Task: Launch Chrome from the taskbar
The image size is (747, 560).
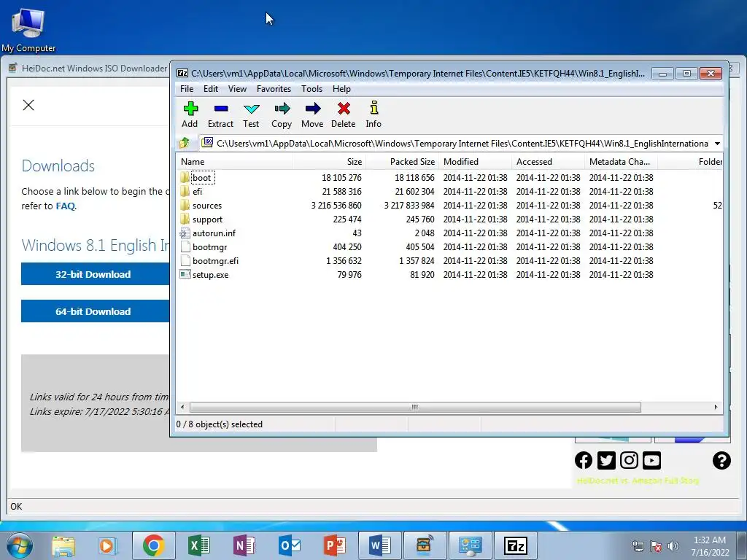Action: pyautogui.click(x=153, y=545)
